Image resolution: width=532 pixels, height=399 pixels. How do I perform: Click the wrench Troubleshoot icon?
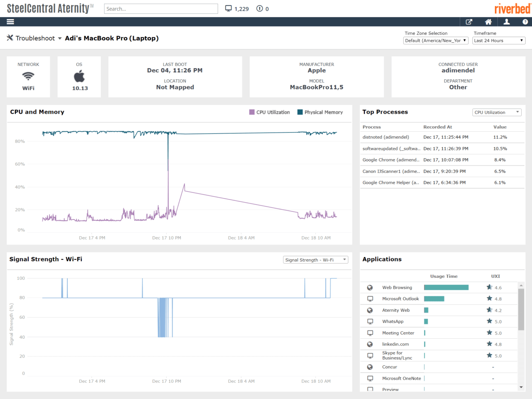pyautogui.click(x=9, y=38)
